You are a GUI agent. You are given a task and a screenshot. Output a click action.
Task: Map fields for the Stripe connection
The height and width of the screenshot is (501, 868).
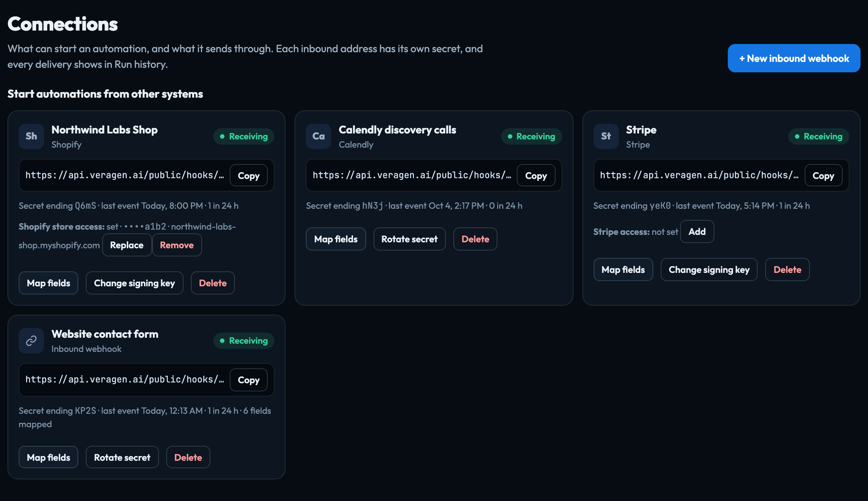point(623,270)
